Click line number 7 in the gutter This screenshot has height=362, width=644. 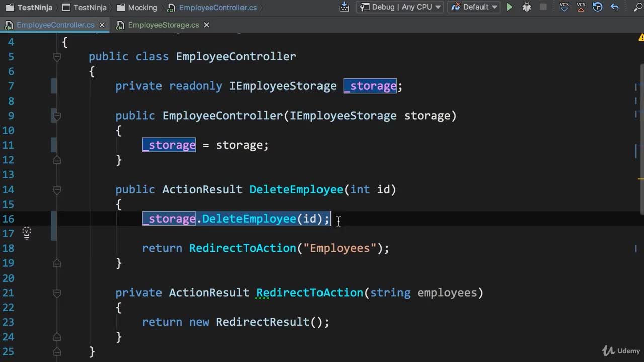[11, 86]
